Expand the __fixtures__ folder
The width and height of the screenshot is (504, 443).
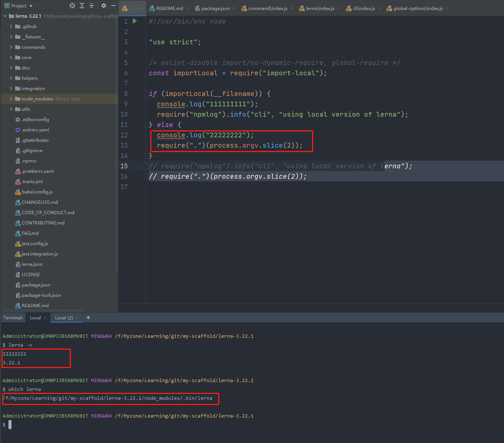point(11,37)
